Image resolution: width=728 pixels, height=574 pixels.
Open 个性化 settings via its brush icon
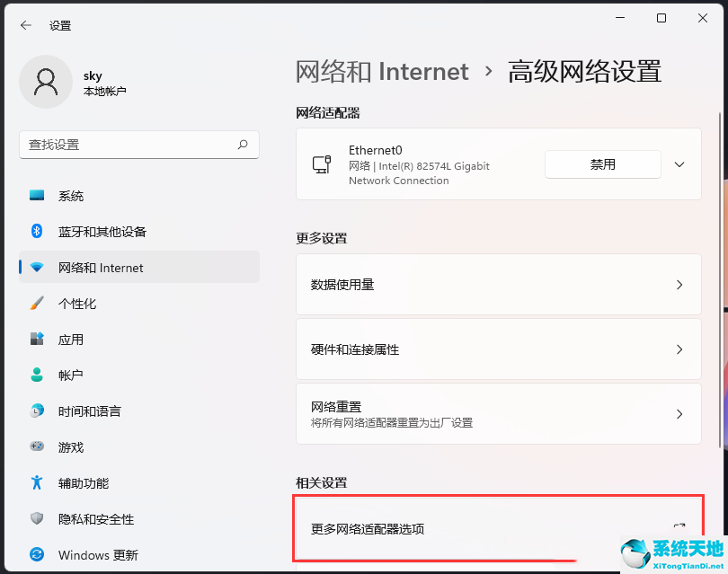pyautogui.click(x=36, y=304)
